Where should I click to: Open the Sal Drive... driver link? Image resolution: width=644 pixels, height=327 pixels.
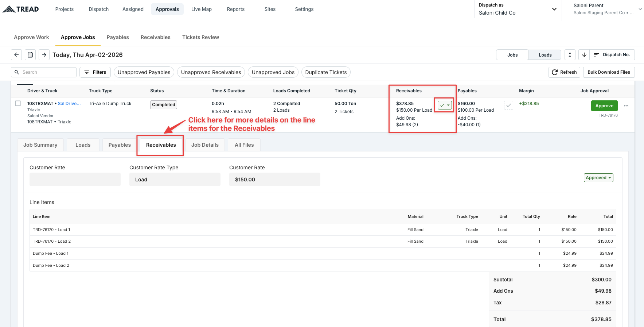(69, 104)
